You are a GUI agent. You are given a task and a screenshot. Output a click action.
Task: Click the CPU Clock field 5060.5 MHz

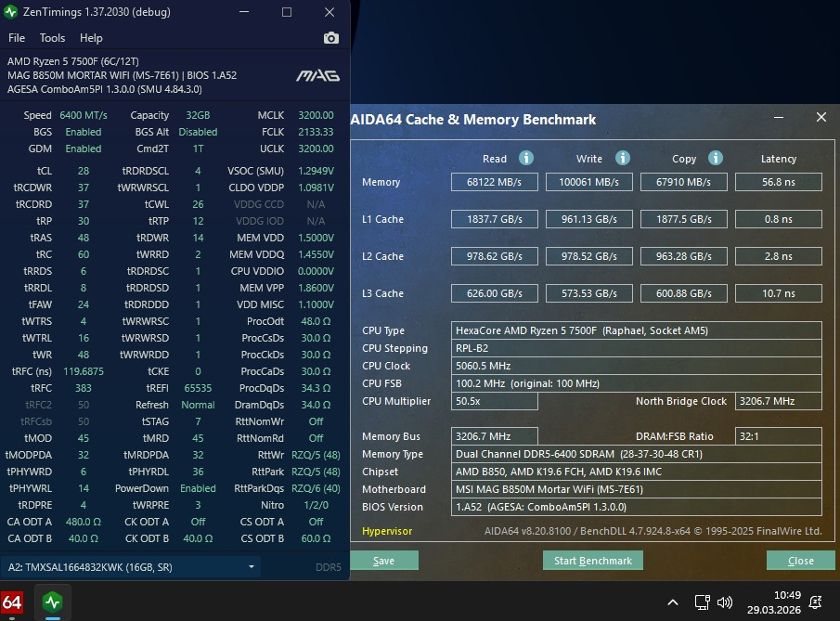(x=637, y=366)
